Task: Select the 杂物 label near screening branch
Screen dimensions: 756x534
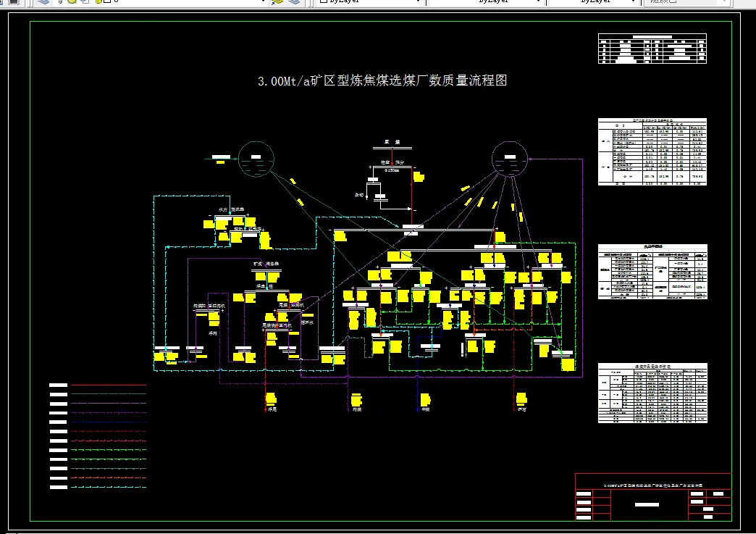Action: [359, 196]
